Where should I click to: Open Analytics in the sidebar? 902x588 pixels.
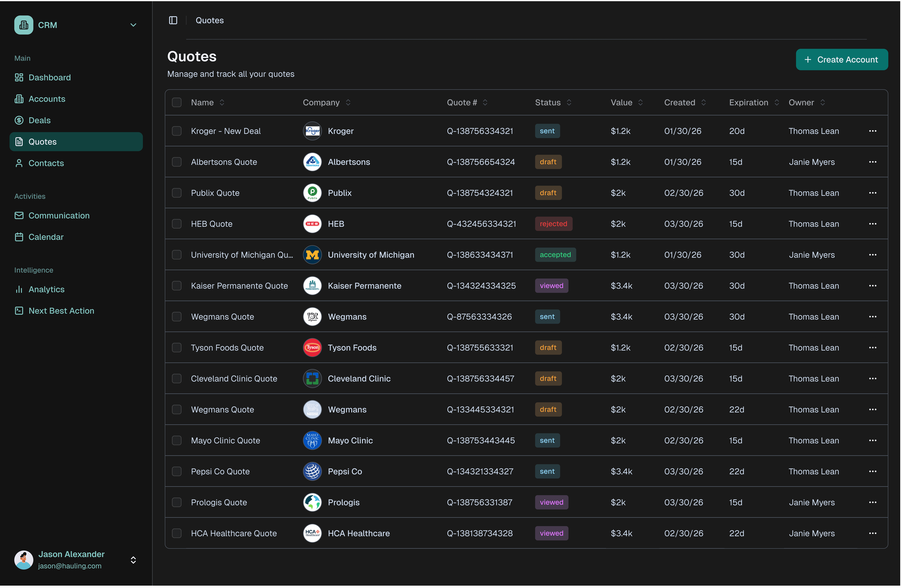pyautogui.click(x=46, y=289)
